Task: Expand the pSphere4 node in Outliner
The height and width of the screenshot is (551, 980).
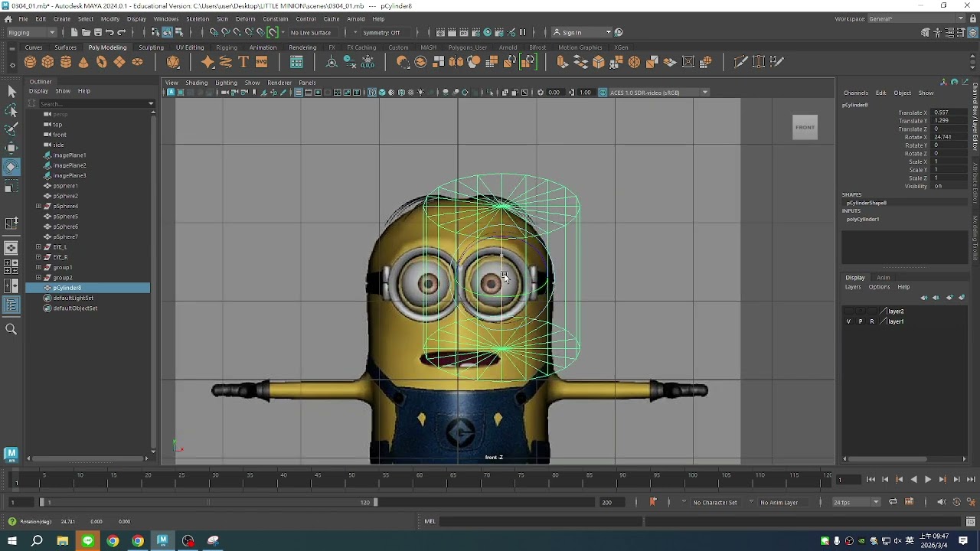Action: (x=38, y=206)
